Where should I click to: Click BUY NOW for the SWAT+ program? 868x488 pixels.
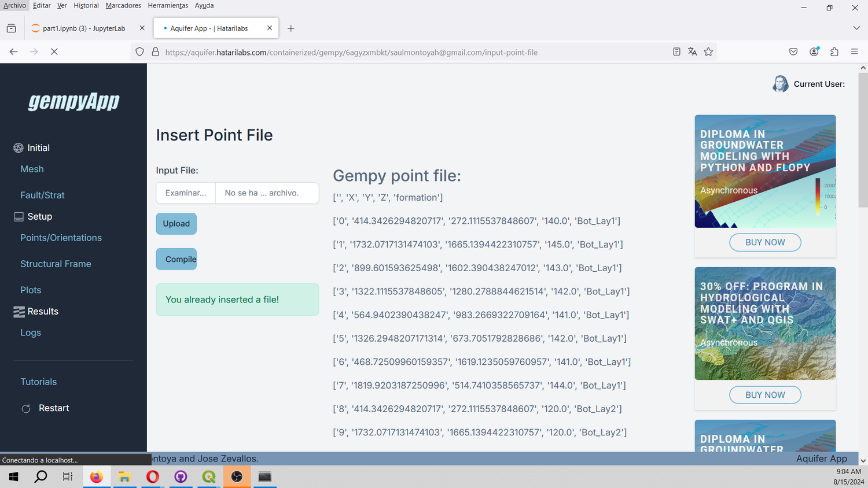coord(765,394)
